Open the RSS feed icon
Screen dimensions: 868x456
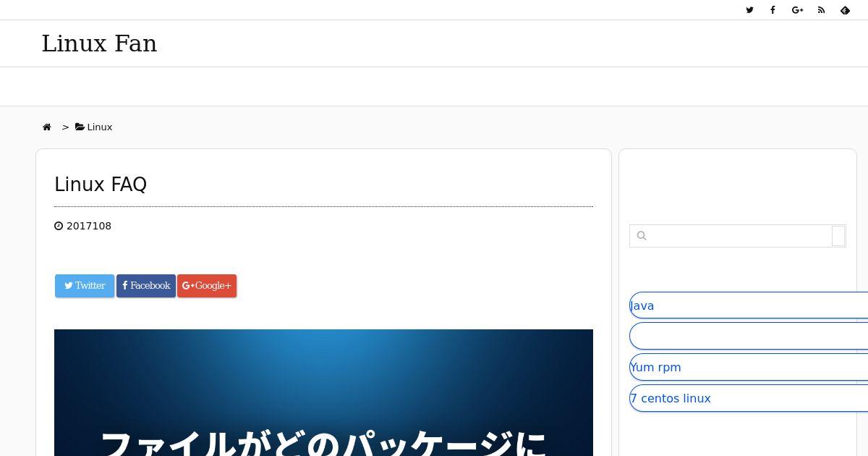(821, 10)
